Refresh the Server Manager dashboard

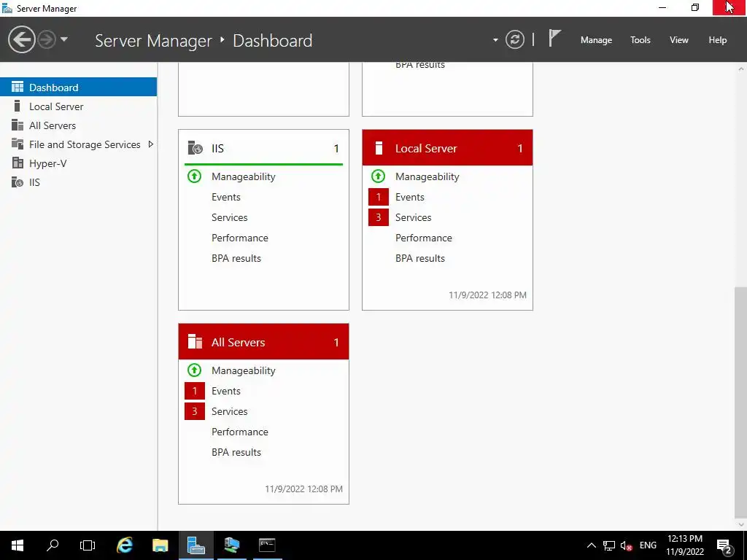(x=514, y=39)
